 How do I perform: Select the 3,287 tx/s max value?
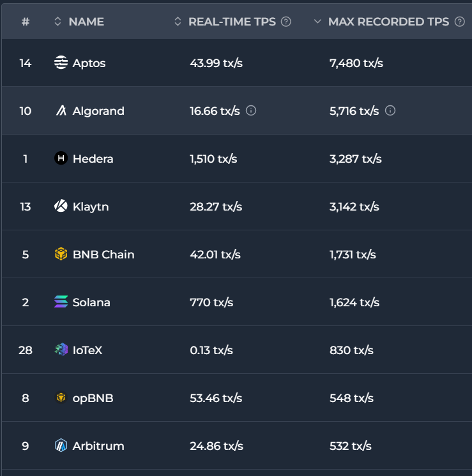click(356, 159)
